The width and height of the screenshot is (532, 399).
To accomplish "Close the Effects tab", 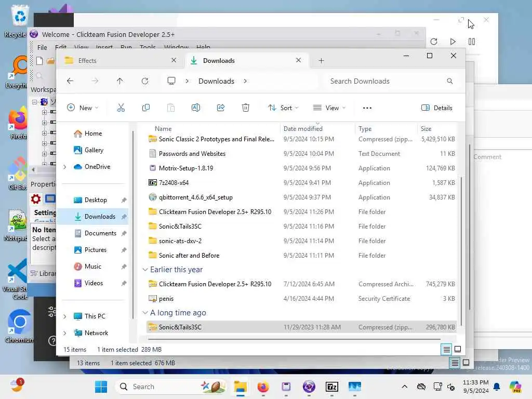I will (174, 60).
